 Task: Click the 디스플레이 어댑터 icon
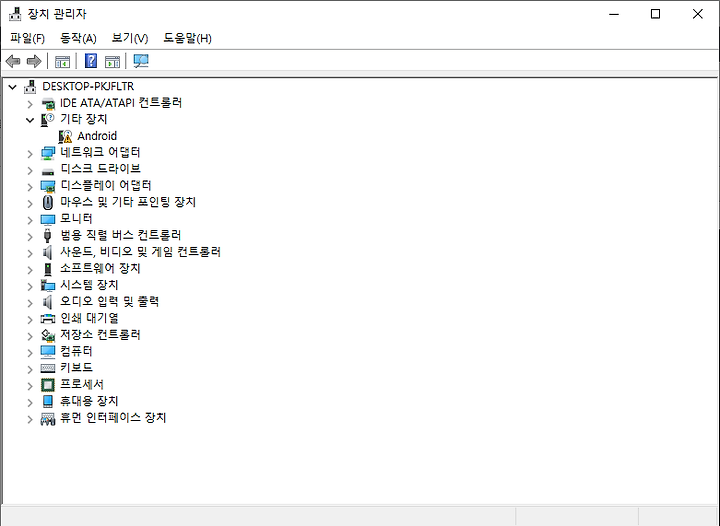click(x=48, y=186)
